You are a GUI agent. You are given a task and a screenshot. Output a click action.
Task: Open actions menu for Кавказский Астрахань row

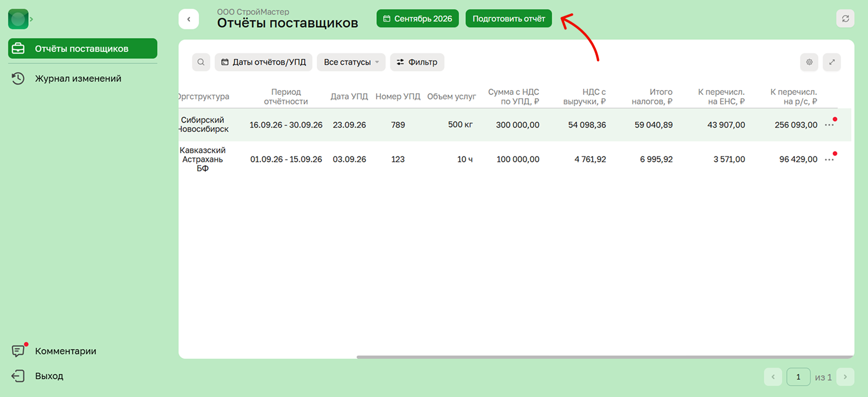829,159
